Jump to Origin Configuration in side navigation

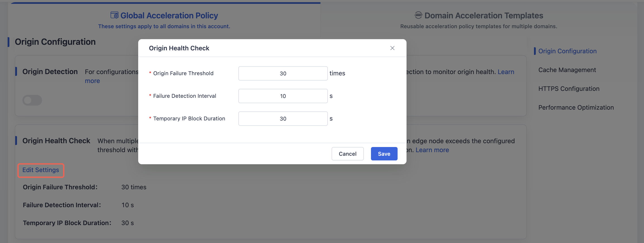567,51
